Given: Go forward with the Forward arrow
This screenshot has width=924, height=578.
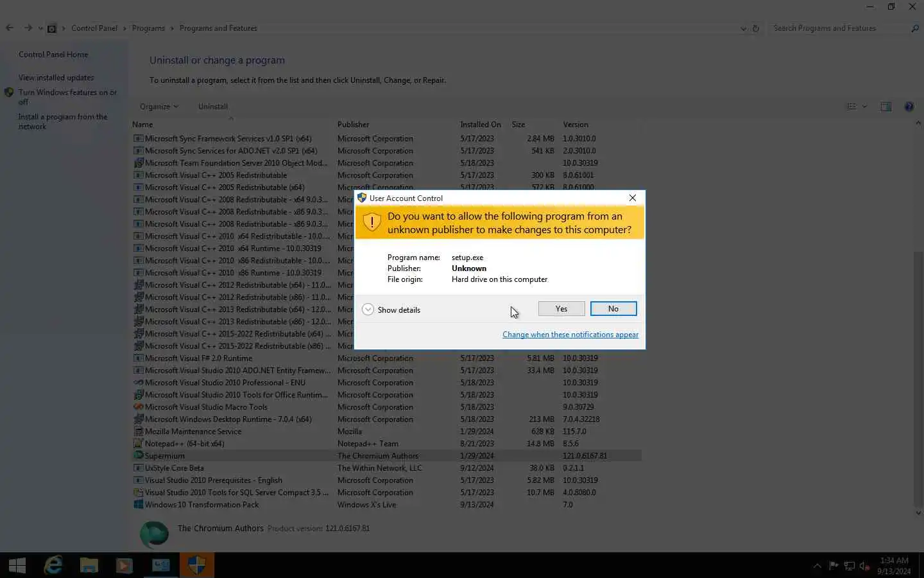Looking at the screenshot, I should pos(28,28).
